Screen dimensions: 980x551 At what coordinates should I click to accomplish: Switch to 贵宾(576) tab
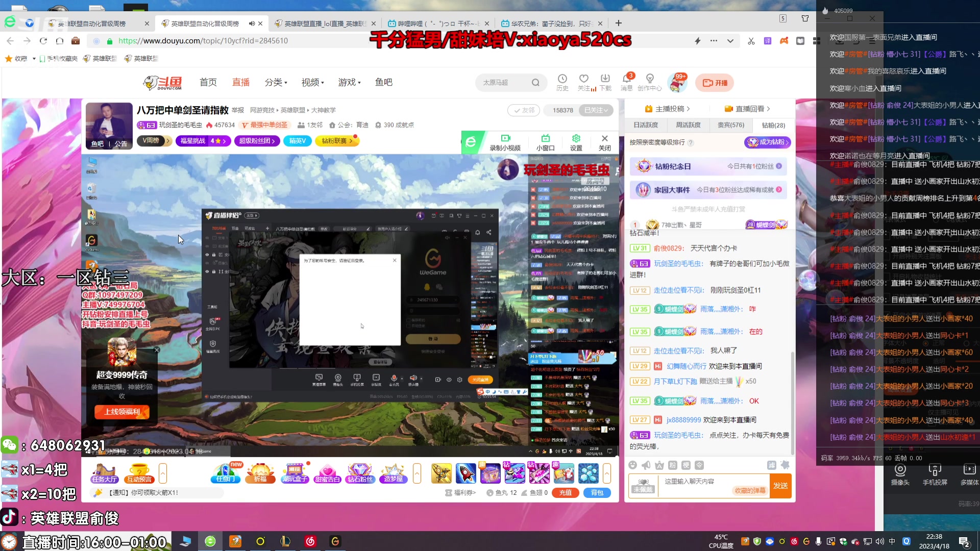point(731,125)
